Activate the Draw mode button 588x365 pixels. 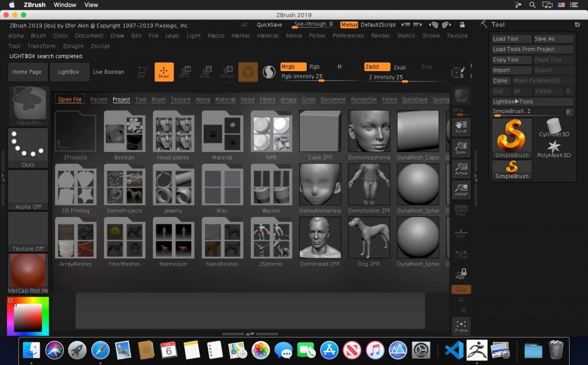coord(164,72)
